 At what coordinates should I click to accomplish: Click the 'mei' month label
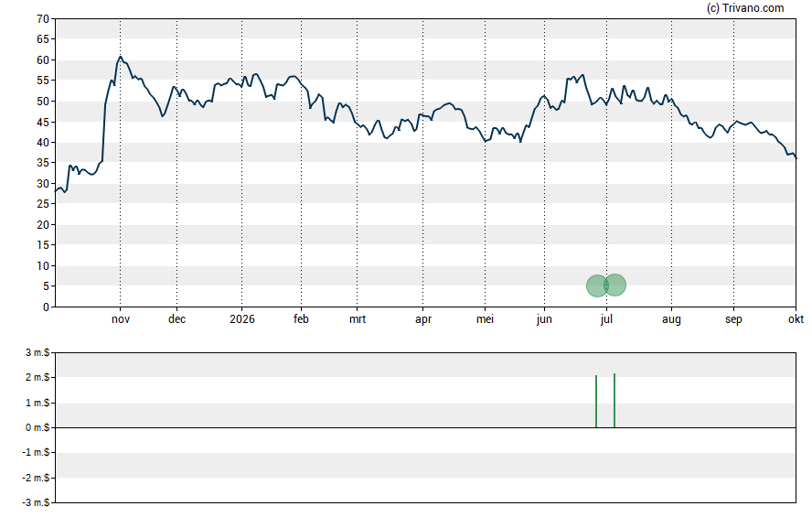(x=485, y=319)
